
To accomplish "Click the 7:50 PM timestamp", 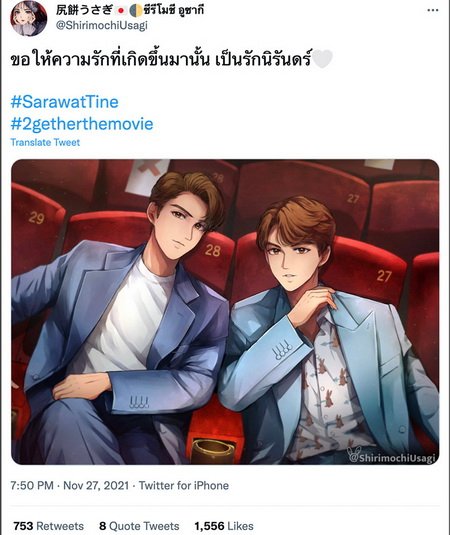I will pyautogui.click(x=32, y=485).
